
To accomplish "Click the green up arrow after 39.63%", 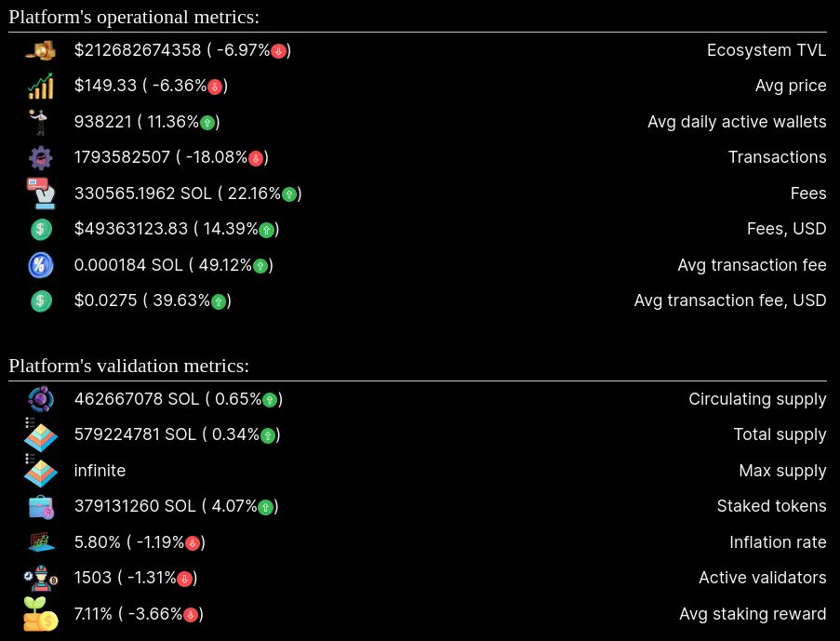I will click(218, 301).
